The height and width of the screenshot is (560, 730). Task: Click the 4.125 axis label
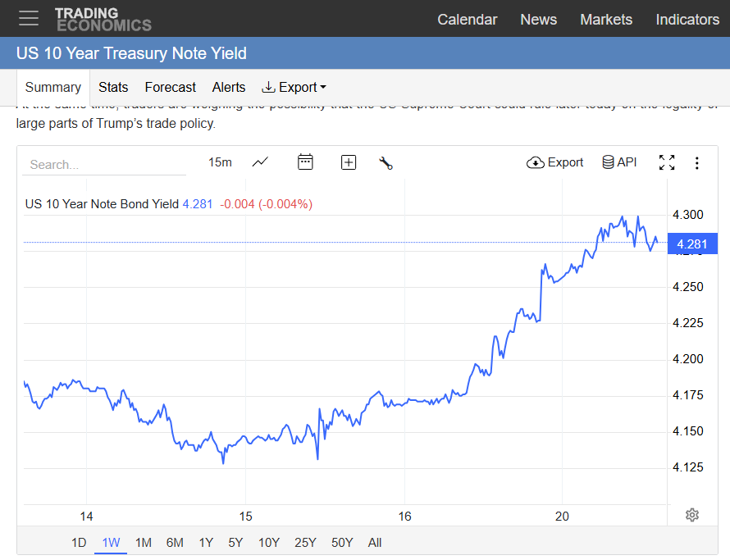pyautogui.click(x=687, y=467)
